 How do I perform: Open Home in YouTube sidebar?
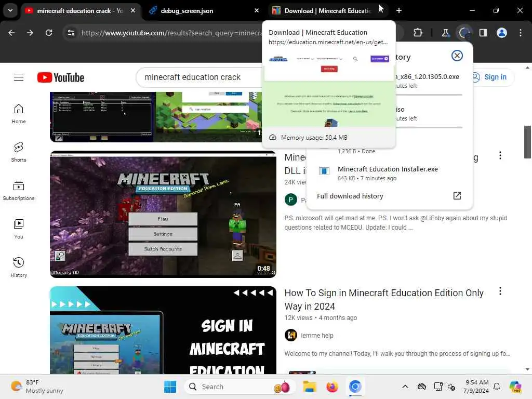point(19,114)
